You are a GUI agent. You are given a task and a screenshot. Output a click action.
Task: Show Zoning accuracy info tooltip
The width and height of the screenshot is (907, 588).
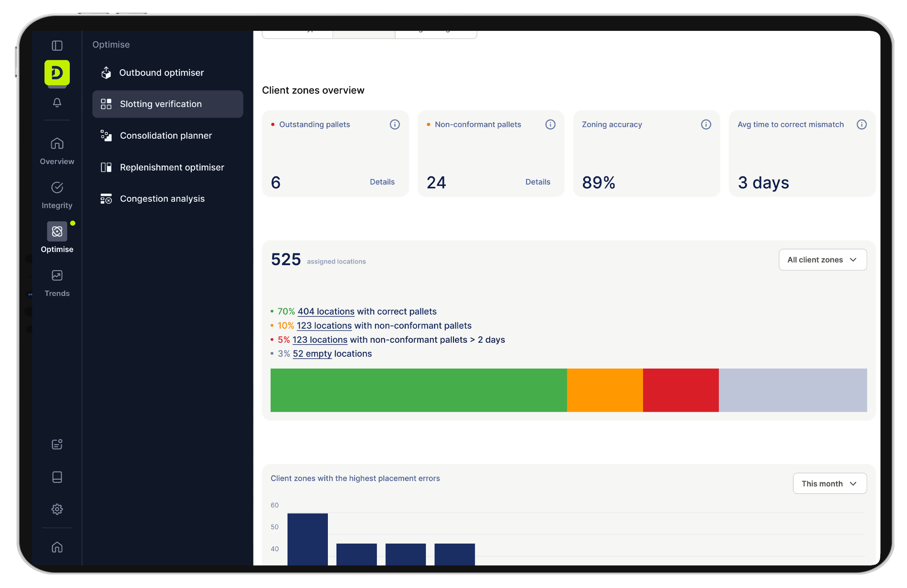(706, 124)
